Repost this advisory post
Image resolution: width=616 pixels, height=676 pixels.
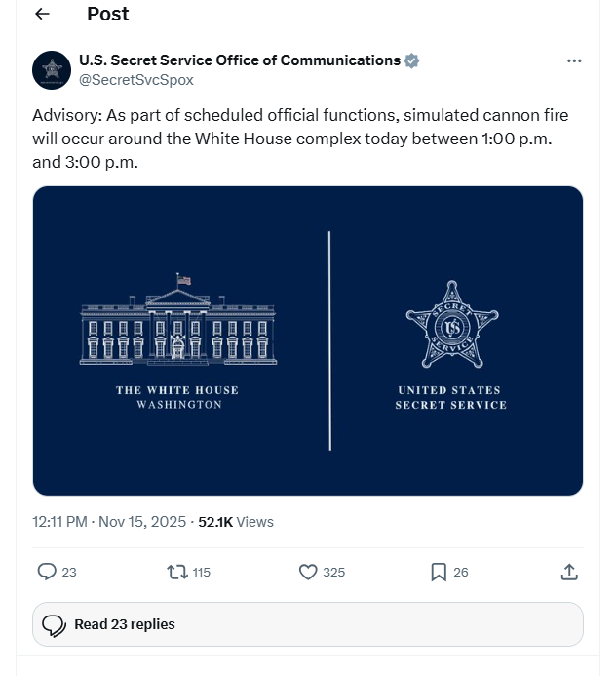coord(177,572)
